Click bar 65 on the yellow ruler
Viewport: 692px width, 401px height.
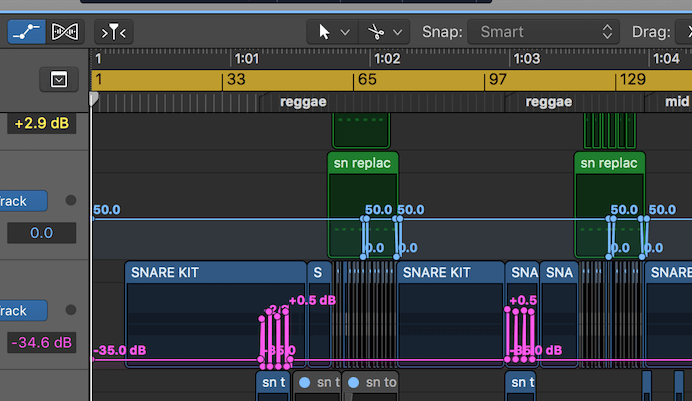tap(367, 79)
